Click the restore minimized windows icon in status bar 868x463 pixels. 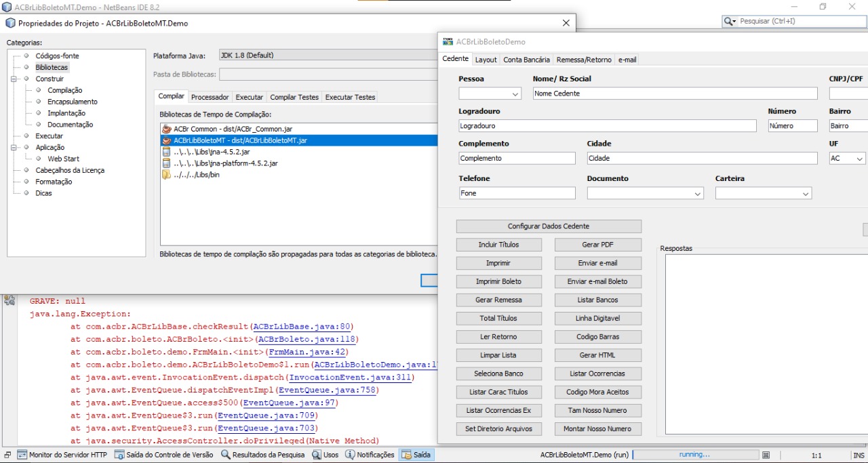click(x=7, y=455)
